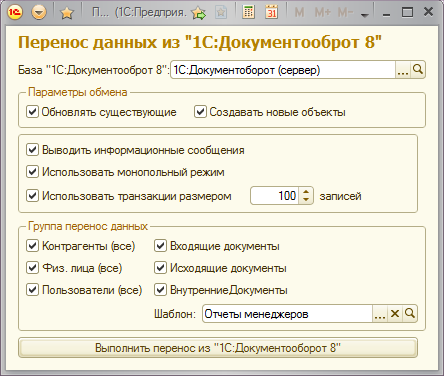Viewport: 444px width, 376px height.
Task: Decrease the transaction size with down arrow
Action: pyautogui.click(x=306, y=200)
